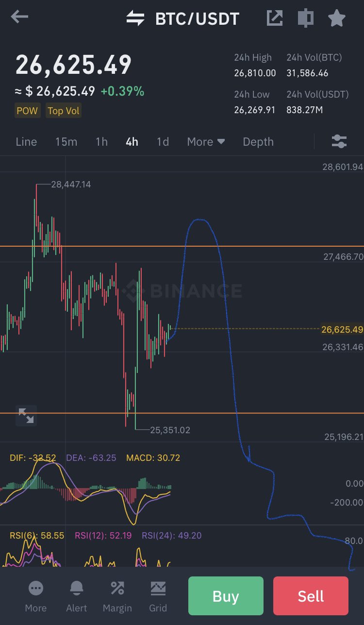
Task: Tap the POW tag
Action: pos(27,111)
